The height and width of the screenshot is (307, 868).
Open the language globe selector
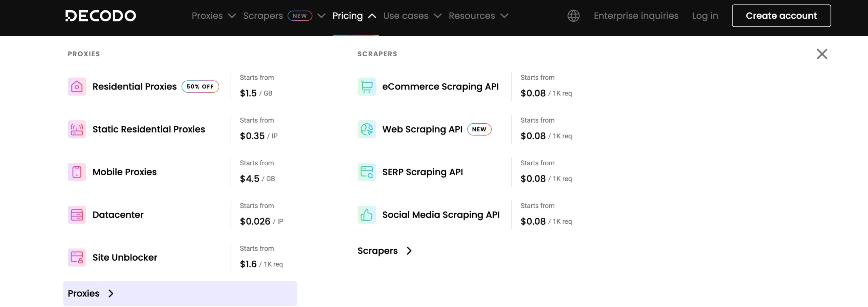pyautogui.click(x=573, y=16)
